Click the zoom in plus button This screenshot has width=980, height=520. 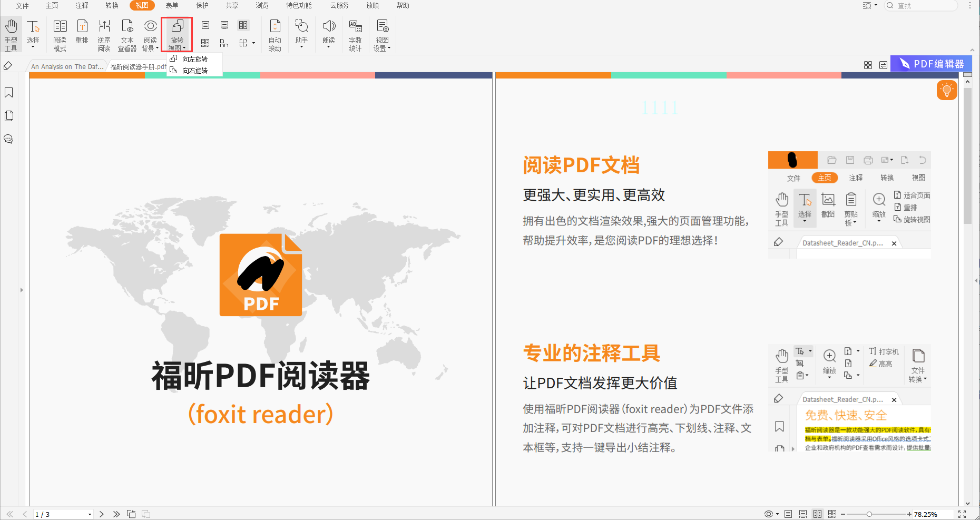point(909,514)
